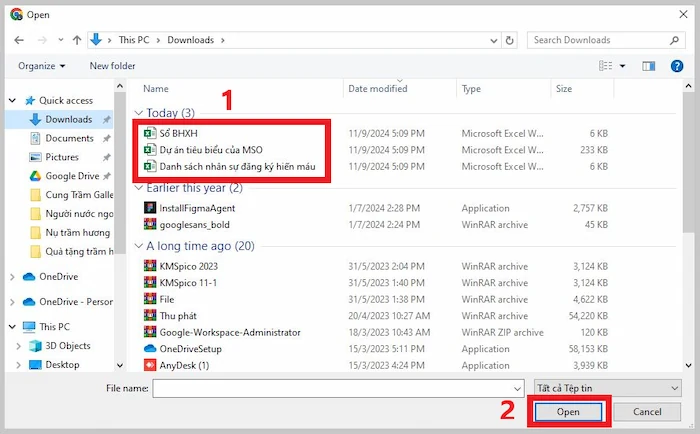Open Cung Trầm Gallery folder in sidebar
The image size is (700, 434).
(71, 195)
